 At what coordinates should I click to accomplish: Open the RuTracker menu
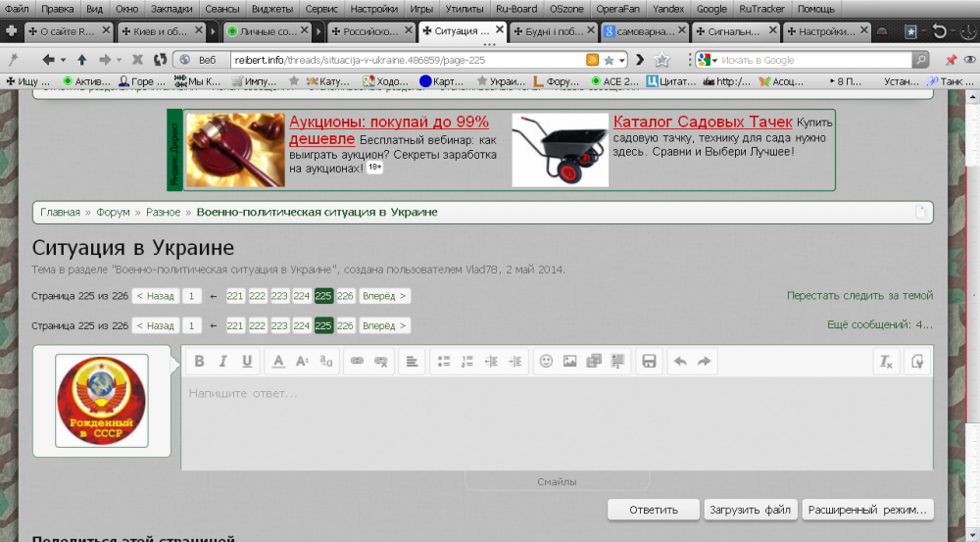point(761,9)
